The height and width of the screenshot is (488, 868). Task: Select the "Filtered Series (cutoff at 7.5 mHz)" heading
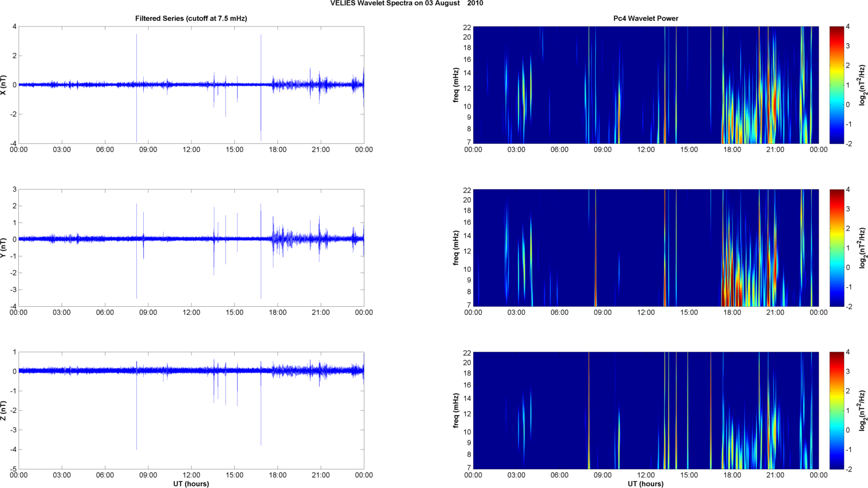point(191,18)
